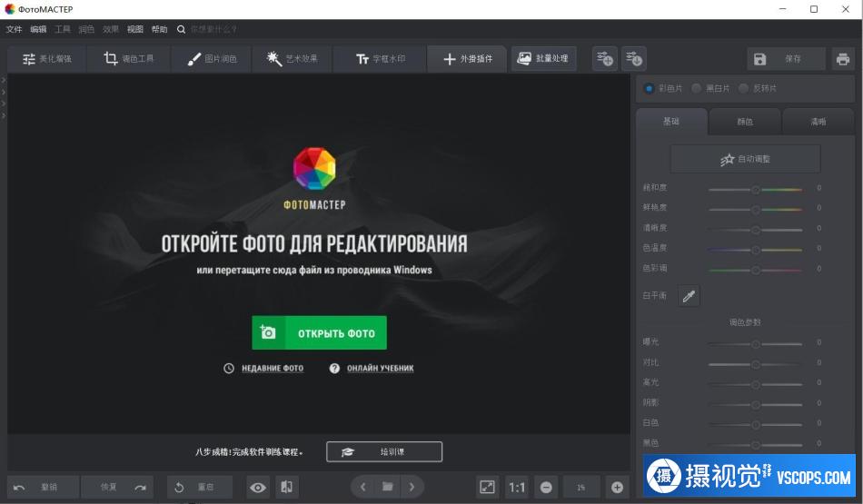Click the 清晰度 clarity slider handle
The height and width of the screenshot is (504, 863).
[756, 230]
